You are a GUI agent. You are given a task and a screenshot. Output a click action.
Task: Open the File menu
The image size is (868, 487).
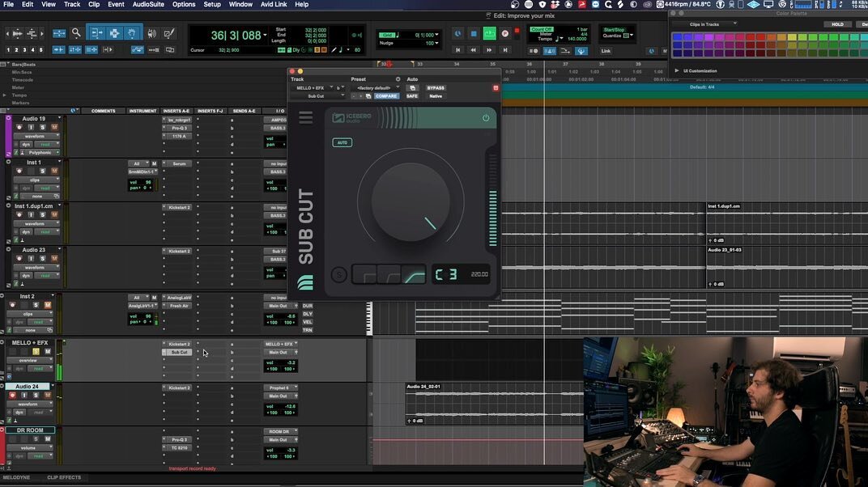point(8,4)
